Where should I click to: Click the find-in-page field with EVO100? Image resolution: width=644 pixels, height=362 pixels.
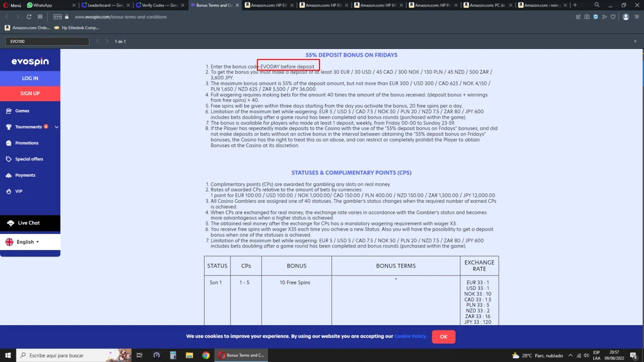[47, 41]
